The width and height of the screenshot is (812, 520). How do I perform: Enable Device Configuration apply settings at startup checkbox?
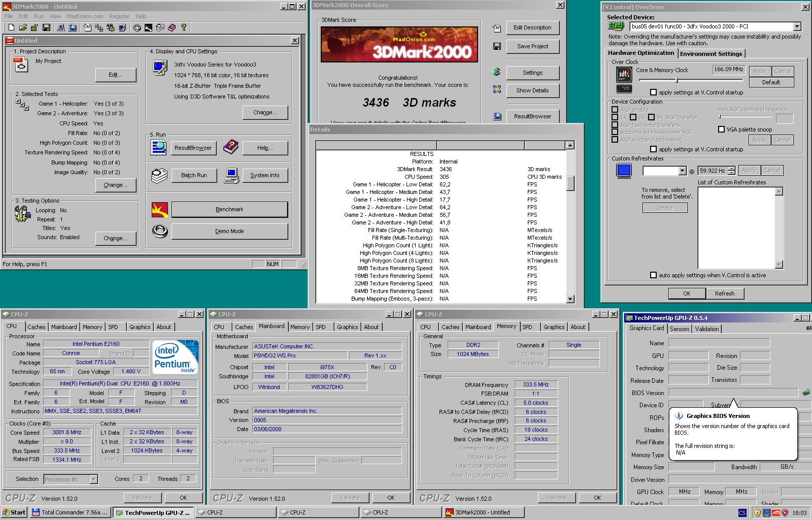pyautogui.click(x=654, y=149)
